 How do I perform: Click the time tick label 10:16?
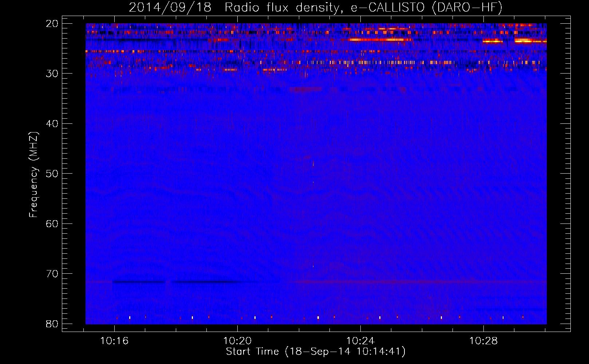tap(115, 341)
